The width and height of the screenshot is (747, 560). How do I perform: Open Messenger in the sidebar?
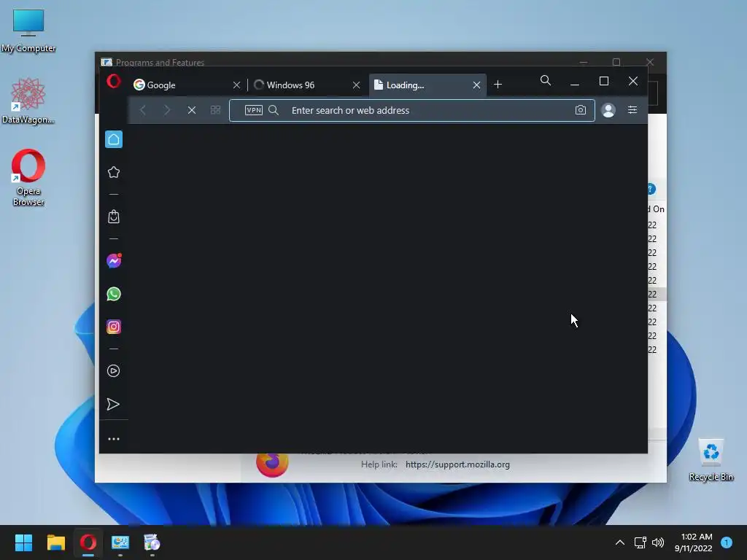point(114,260)
